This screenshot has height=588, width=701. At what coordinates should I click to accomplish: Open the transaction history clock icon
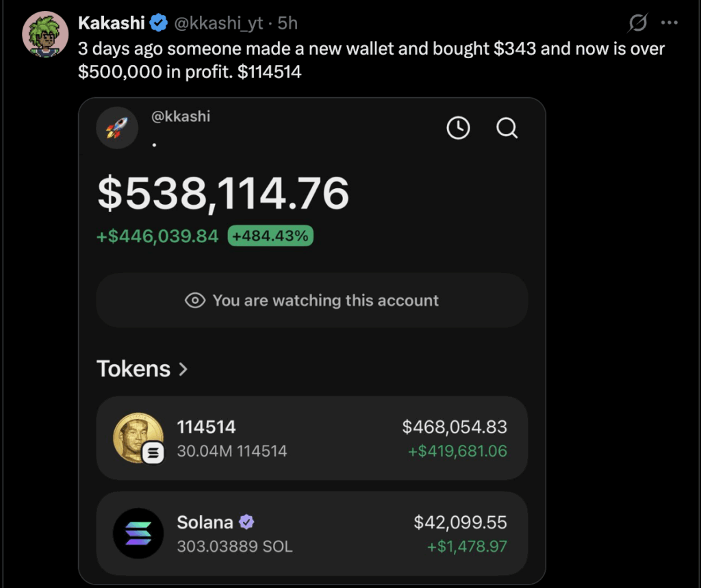coord(458,127)
